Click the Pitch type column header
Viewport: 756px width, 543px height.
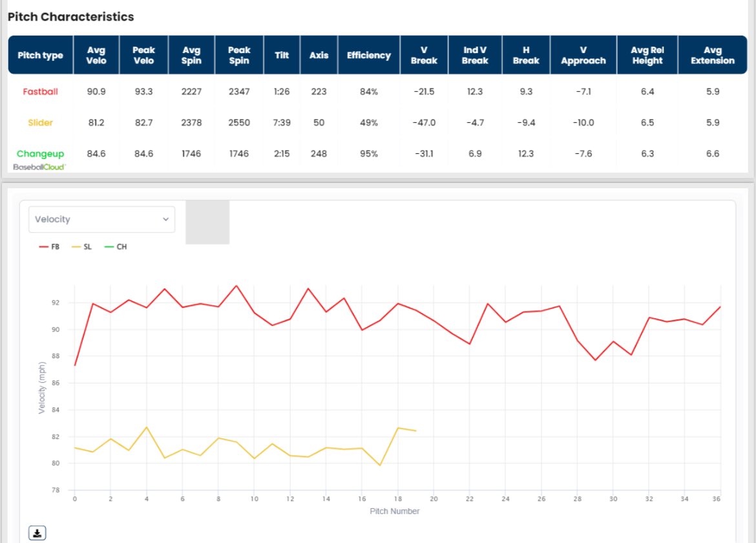pos(41,55)
